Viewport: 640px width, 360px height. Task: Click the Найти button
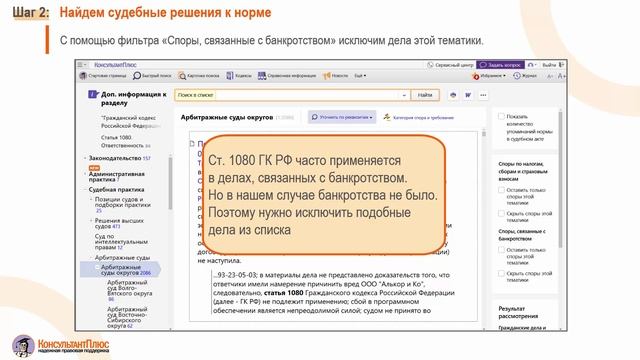[x=425, y=95]
